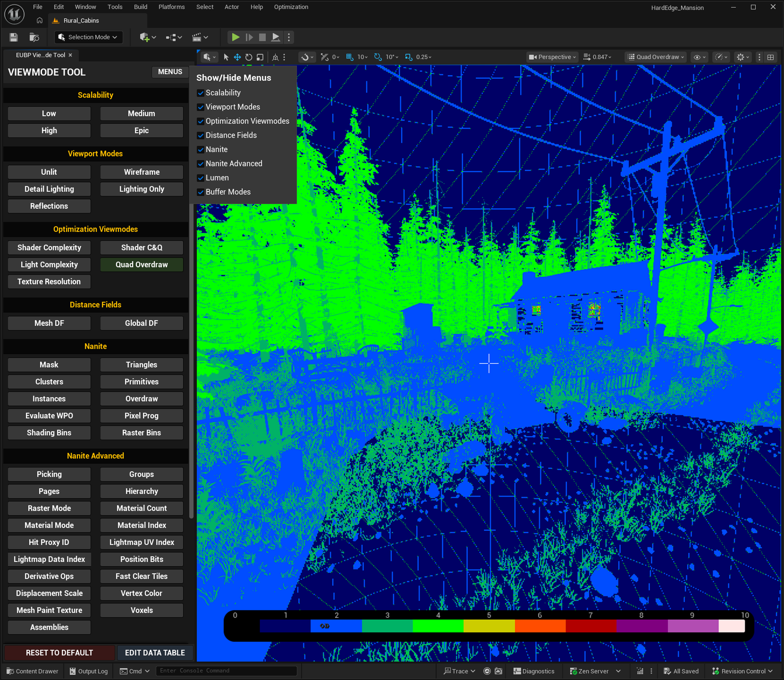Uncheck the Distance Fields checkbox
This screenshot has height=680, width=784.
(201, 136)
